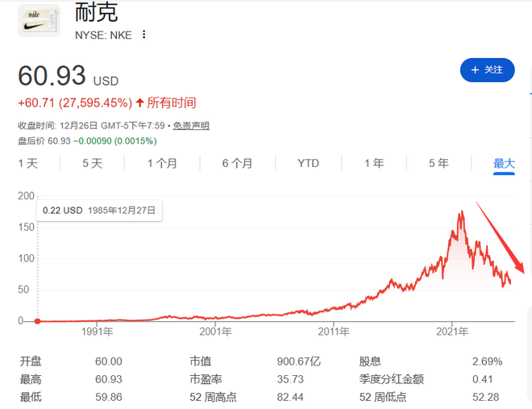Switch chart to the 1年 range
Screen dimensions: 532x409
point(374,163)
